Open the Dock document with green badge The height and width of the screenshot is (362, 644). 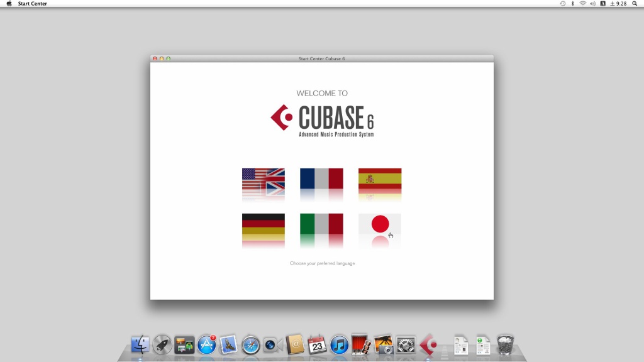pos(483,345)
